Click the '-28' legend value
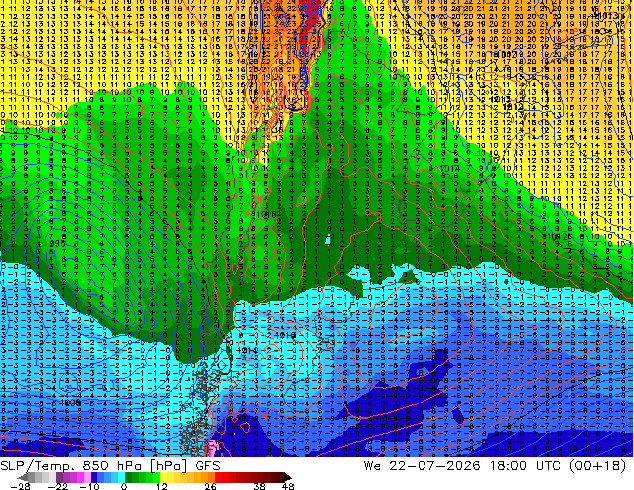This screenshot has height=490, width=634. 20,486
